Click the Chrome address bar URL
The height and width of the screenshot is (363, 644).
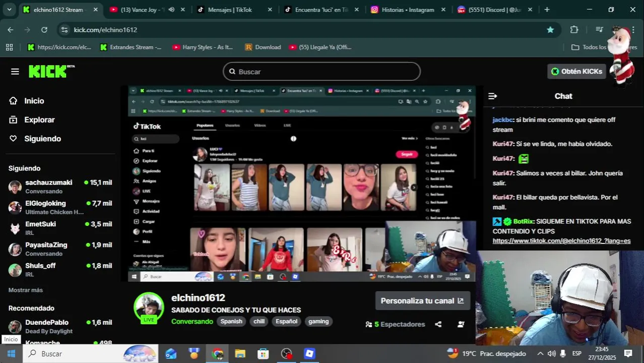[105, 30]
